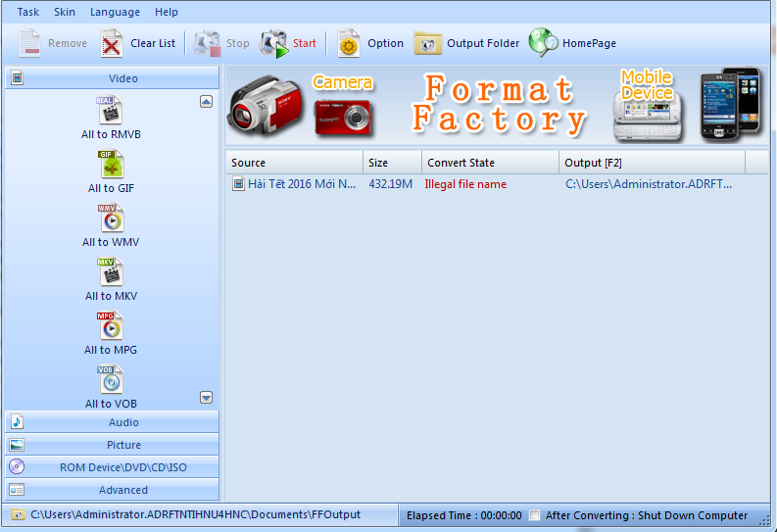This screenshot has height=532, width=777.
Task: Click the black smartphones image
Action: (730, 104)
